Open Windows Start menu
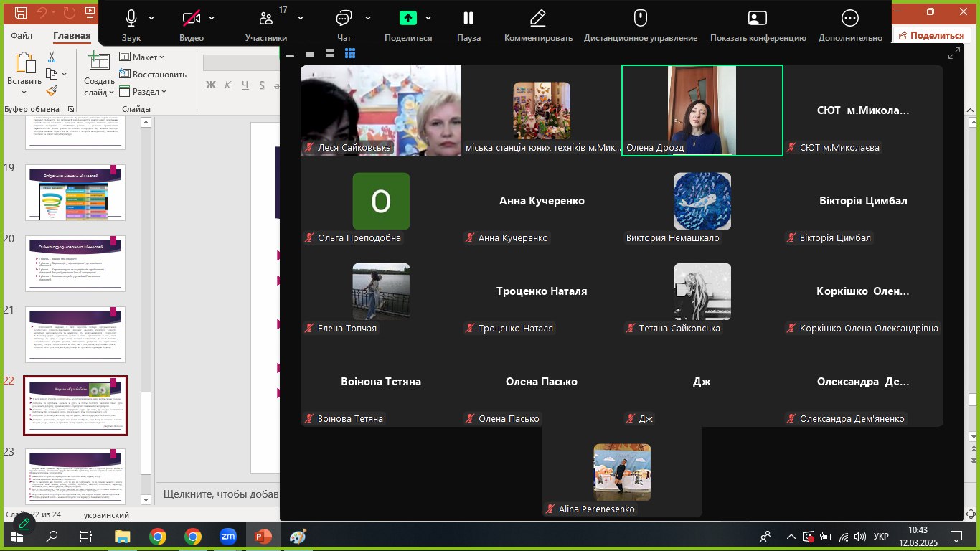Image resolution: width=980 pixels, height=551 pixels. (x=17, y=536)
